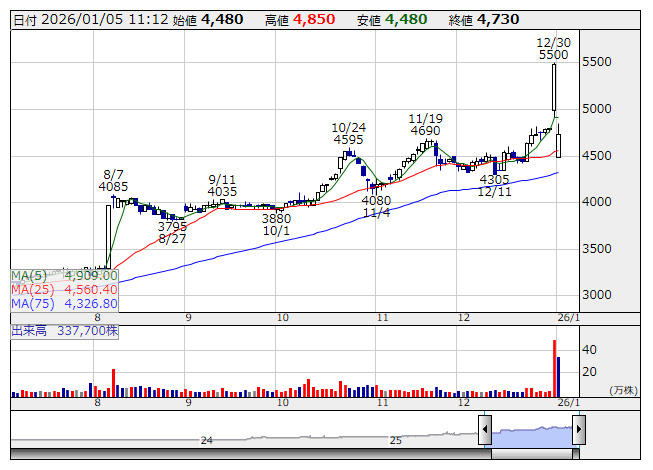Click the 24 year marker in navigator
Viewport: 653px width, 470px height.
pyautogui.click(x=207, y=440)
